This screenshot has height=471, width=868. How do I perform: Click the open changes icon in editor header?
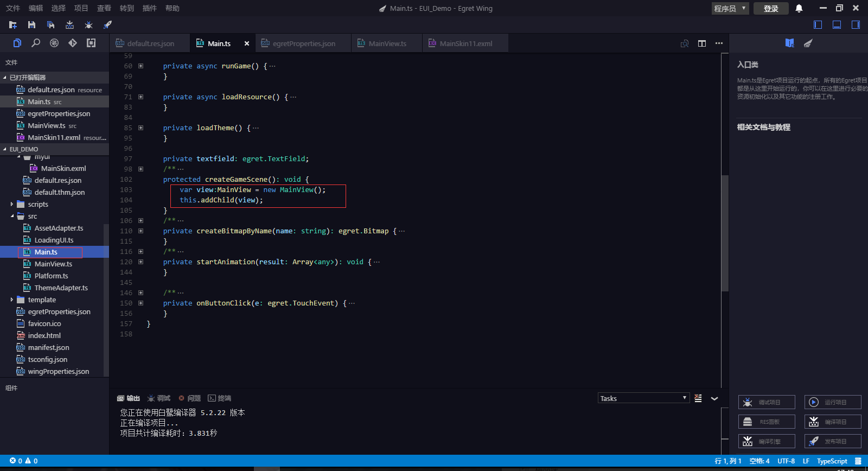685,43
